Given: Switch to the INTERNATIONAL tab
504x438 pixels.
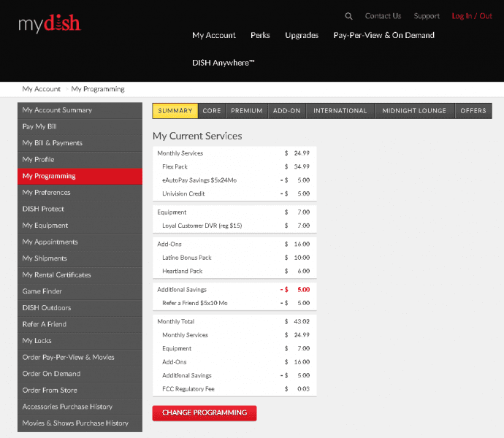Looking at the screenshot, I should (x=340, y=111).
